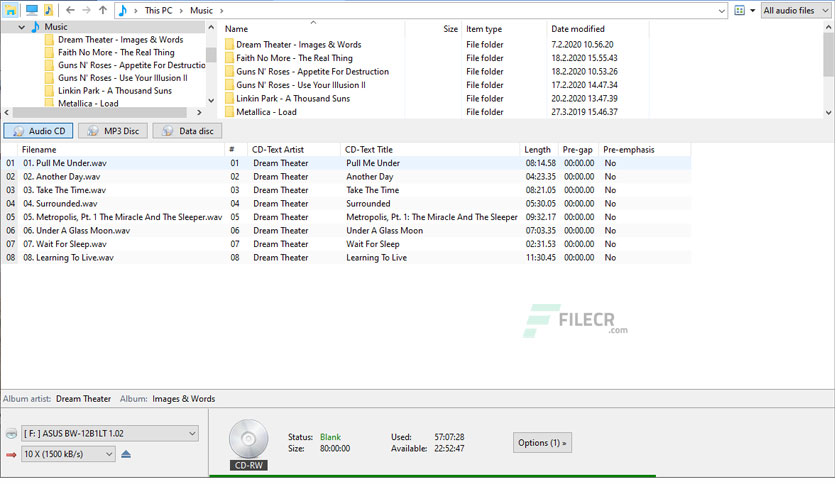The height and width of the screenshot is (484, 836).
Task: Click the This PC computer icon
Action: pyautogui.click(x=32, y=10)
